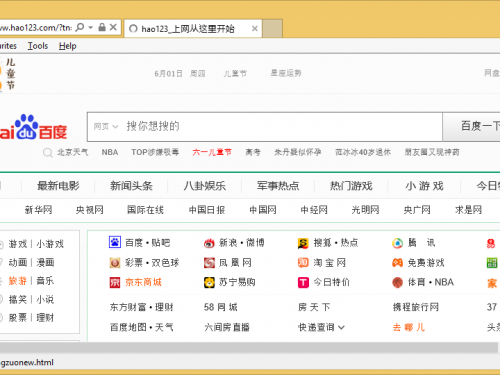Image resolution: width=500 pixels, height=375 pixels.
Task: Click the lock security icon
Action: pyautogui.click(x=102, y=27)
